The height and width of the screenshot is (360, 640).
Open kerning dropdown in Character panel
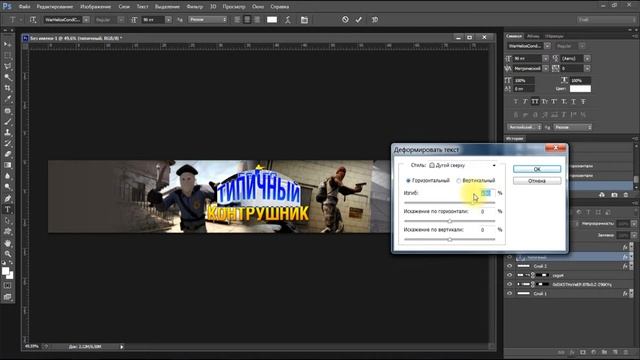pyautogui.click(x=545, y=69)
